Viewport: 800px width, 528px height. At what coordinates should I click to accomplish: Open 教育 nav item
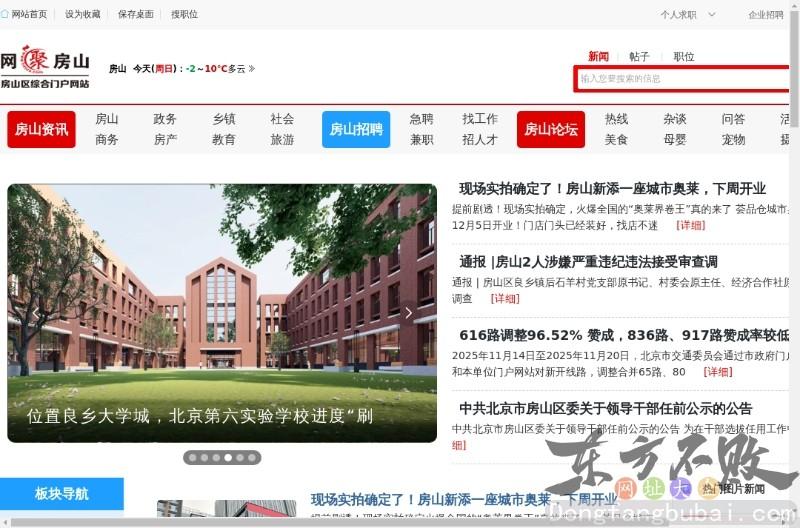(x=224, y=140)
